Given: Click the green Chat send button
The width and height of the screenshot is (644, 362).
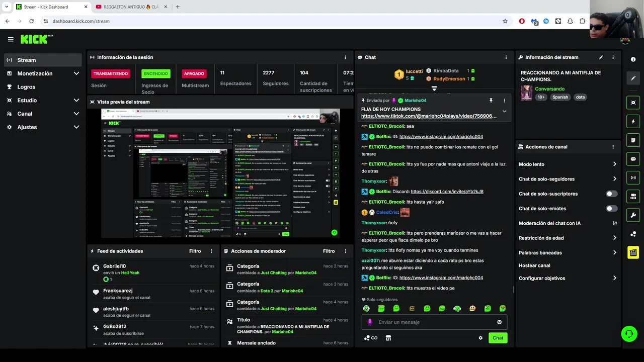Looking at the screenshot, I should click(498, 338).
